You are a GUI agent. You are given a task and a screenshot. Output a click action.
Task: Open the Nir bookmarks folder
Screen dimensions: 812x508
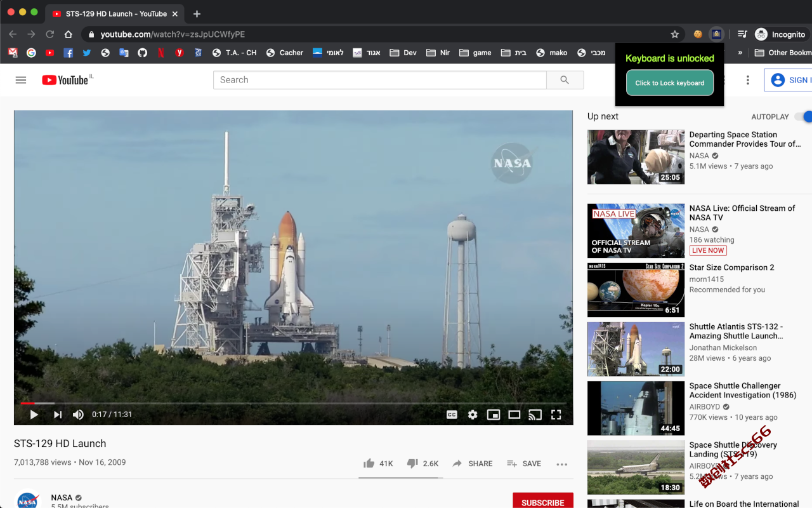[x=438, y=53]
